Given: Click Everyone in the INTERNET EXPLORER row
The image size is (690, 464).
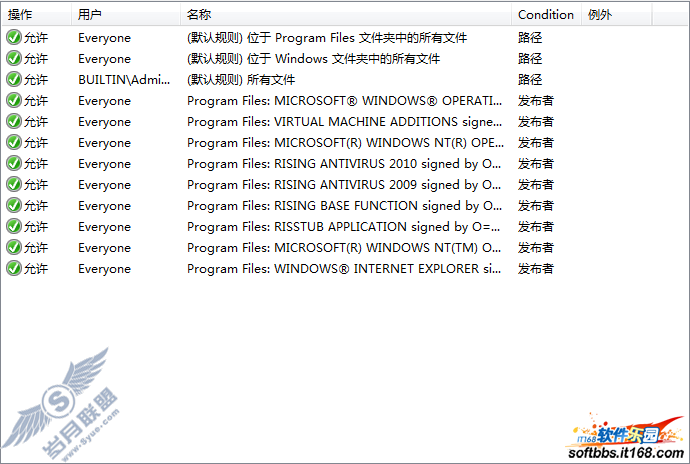Looking at the screenshot, I should (104, 269).
